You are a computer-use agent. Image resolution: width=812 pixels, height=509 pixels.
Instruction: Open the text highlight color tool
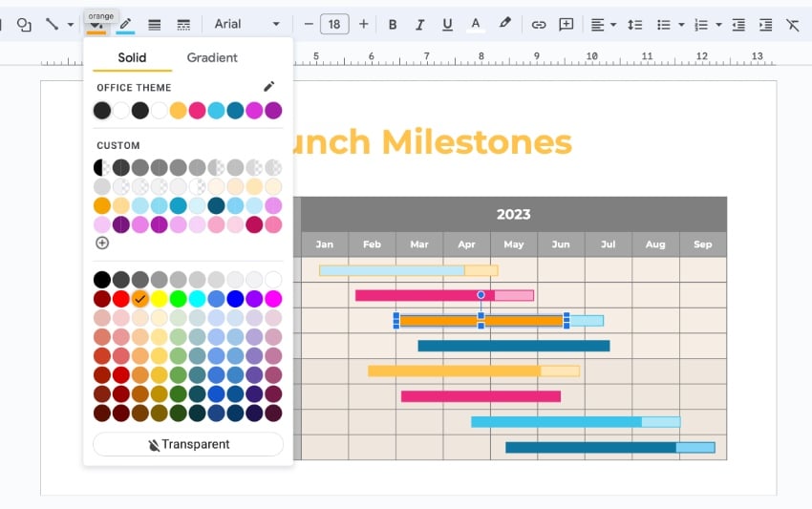pyautogui.click(x=505, y=24)
